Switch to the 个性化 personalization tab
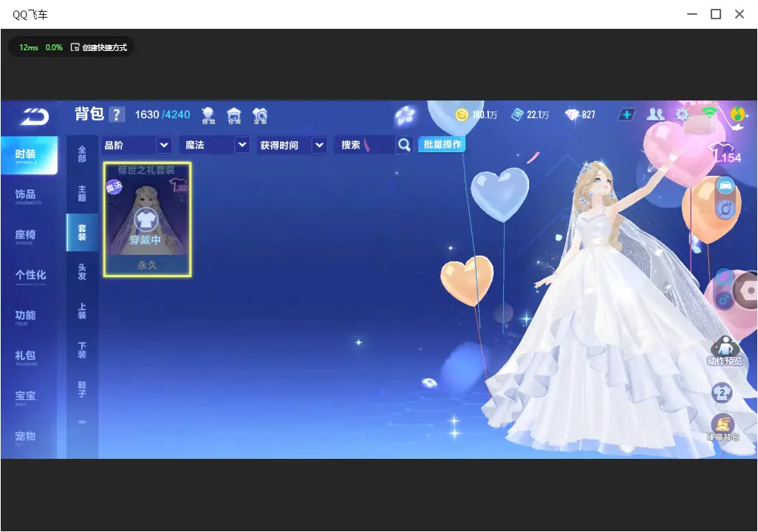The image size is (758, 532). click(29, 276)
